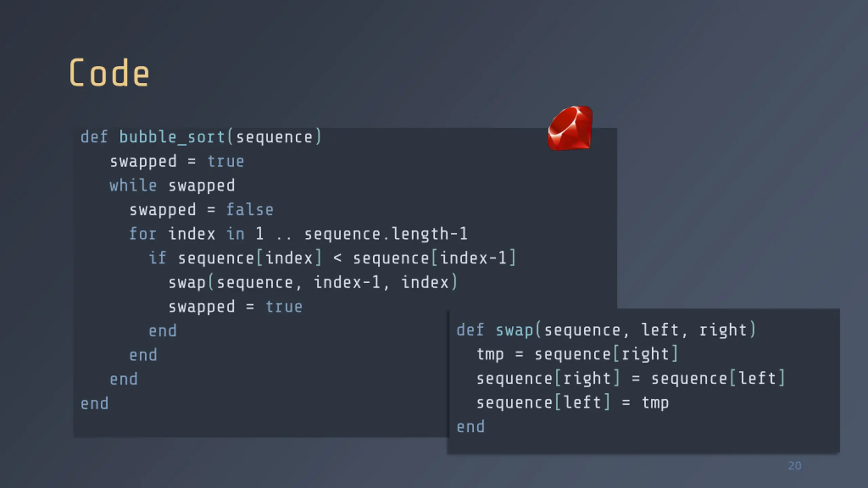Image resolution: width=868 pixels, height=488 pixels.
Task: Click the 'Code' slide title
Action: pos(109,73)
